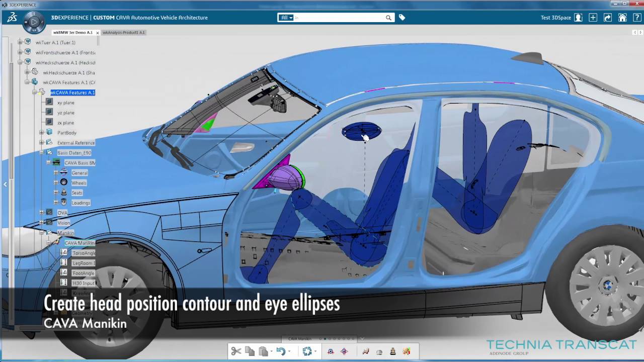Viewport: 644px width, 362px height.
Task: Click the Share arrow icon in top bar
Action: [x=608, y=18]
